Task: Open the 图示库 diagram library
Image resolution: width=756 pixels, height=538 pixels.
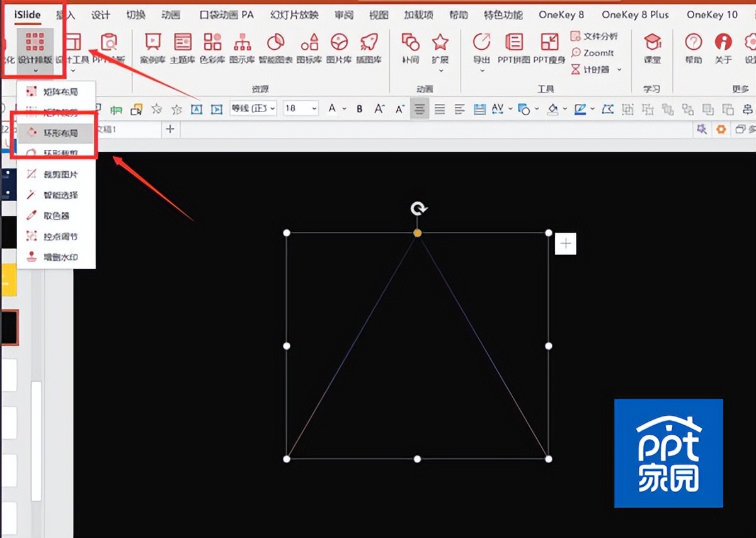Action: pos(242,49)
